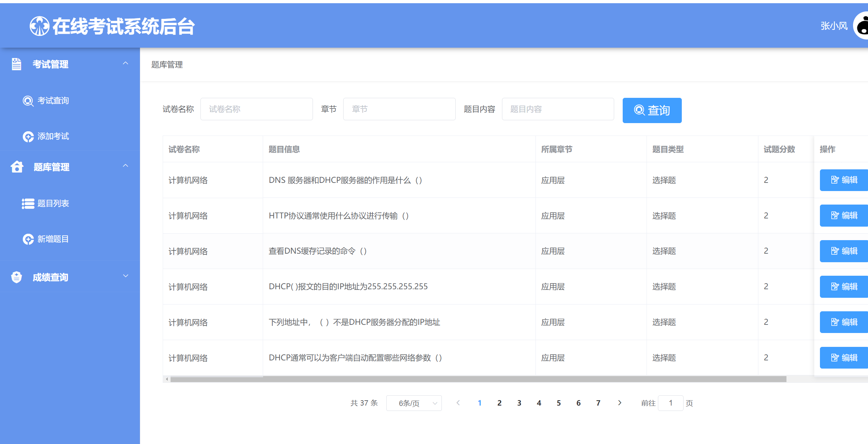Click the 试卷名称 input field
Screen dimensions: 868x444
pos(256,109)
